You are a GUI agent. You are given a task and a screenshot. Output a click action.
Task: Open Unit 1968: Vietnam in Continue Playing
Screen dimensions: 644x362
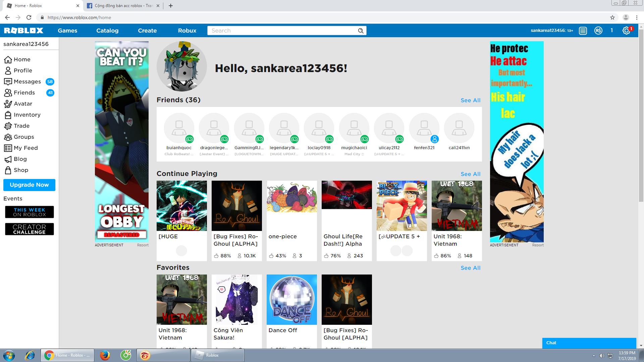click(x=457, y=206)
